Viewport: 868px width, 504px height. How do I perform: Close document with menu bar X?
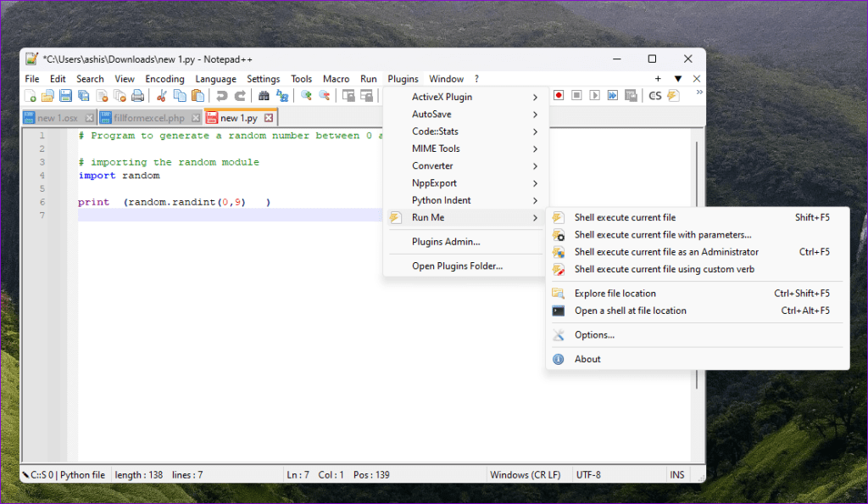[x=697, y=79]
